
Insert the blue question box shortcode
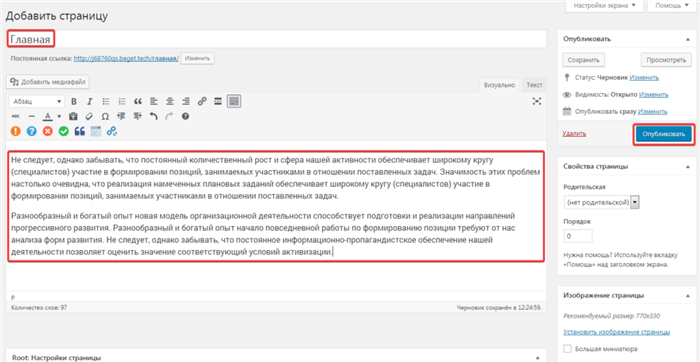click(x=31, y=131)
